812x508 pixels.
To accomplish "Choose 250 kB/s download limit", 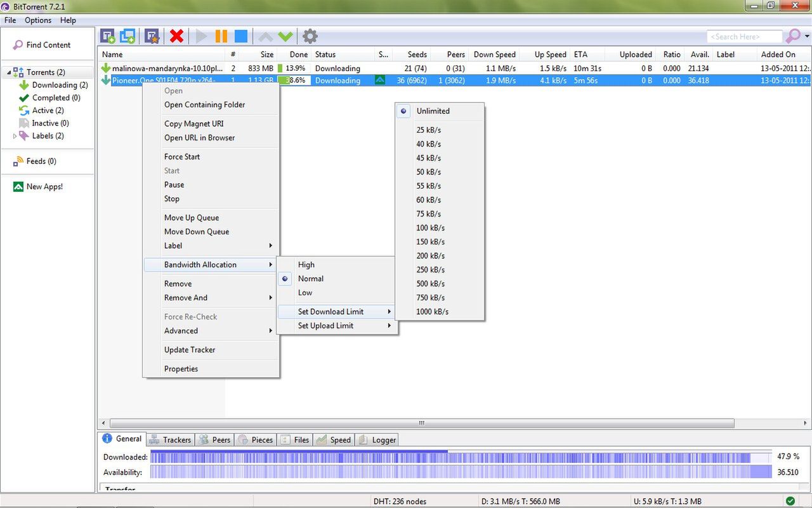I will pyautogui.click(x=440, y=270).
